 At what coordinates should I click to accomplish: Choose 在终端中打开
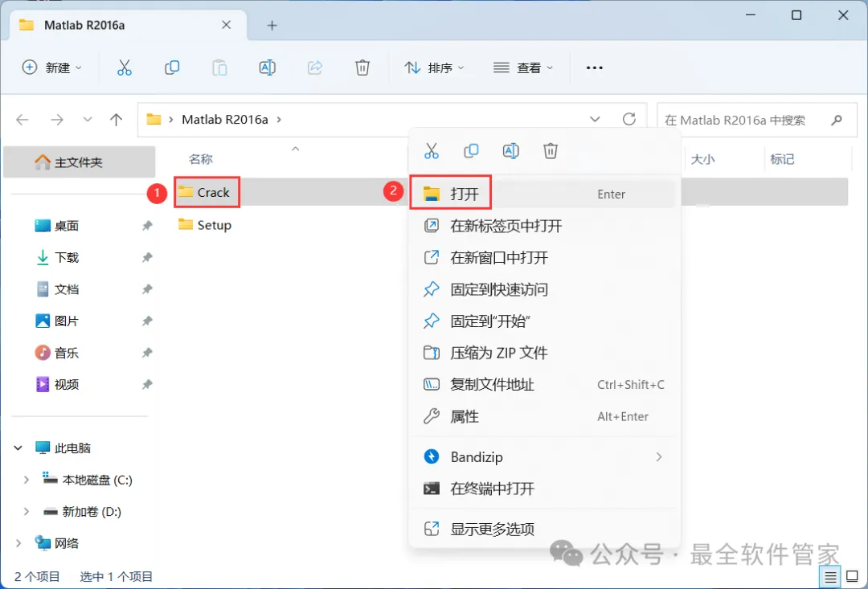(x=542, y=489)
